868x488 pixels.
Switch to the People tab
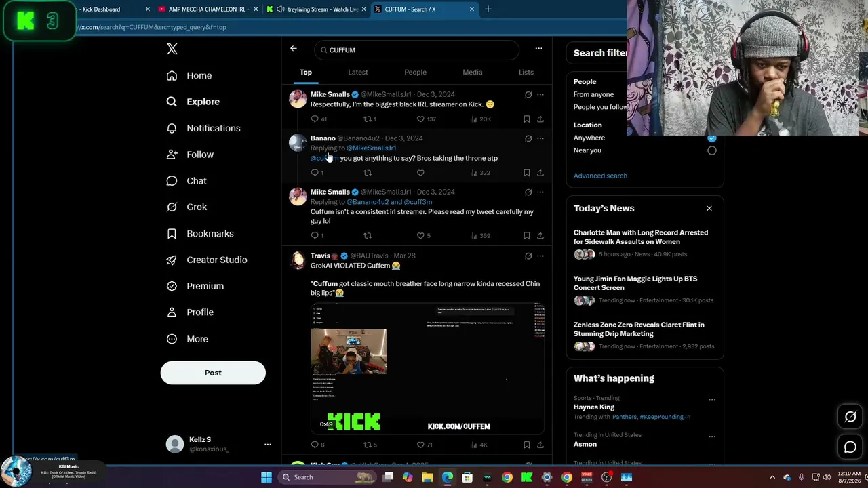pos(416,72)
